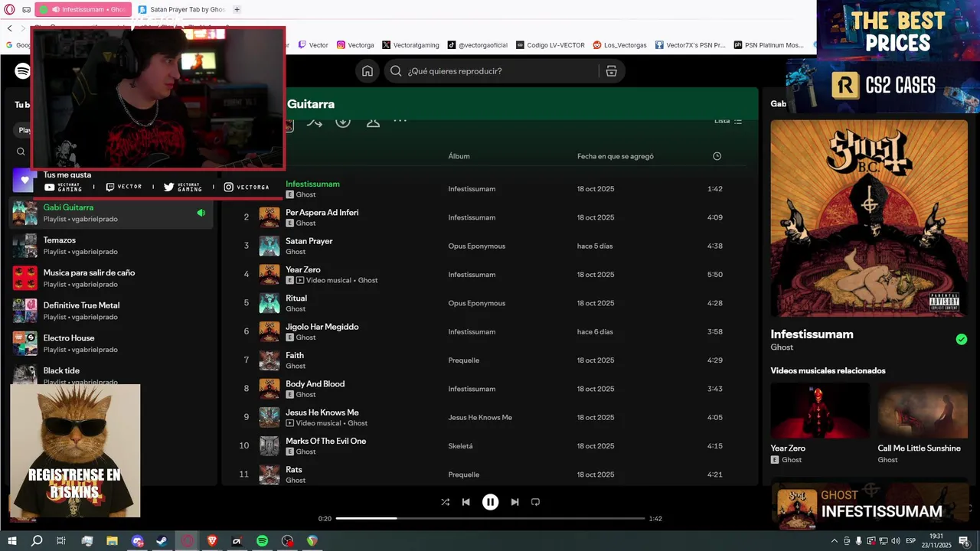The height and width of the screenshot is (551, 980).
Task: Open Spotify from the taskbar
Action: [x=262, y=541]
